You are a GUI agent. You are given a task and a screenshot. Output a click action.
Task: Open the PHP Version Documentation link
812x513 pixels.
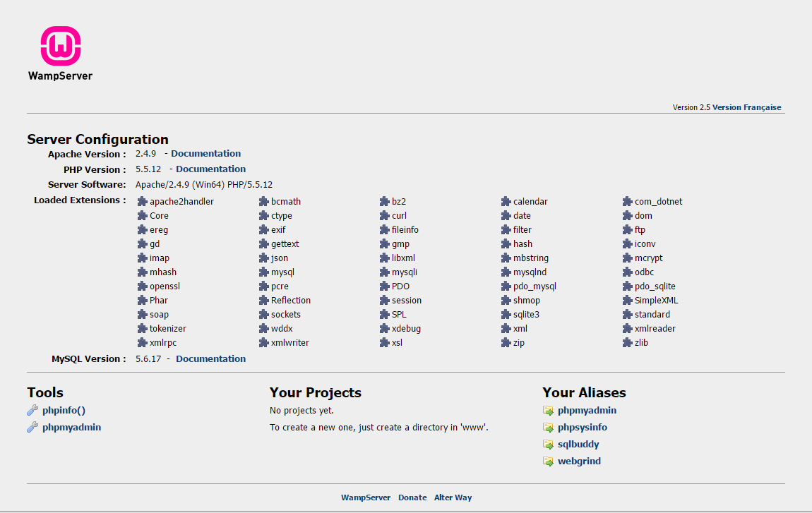tap(211, 169)
